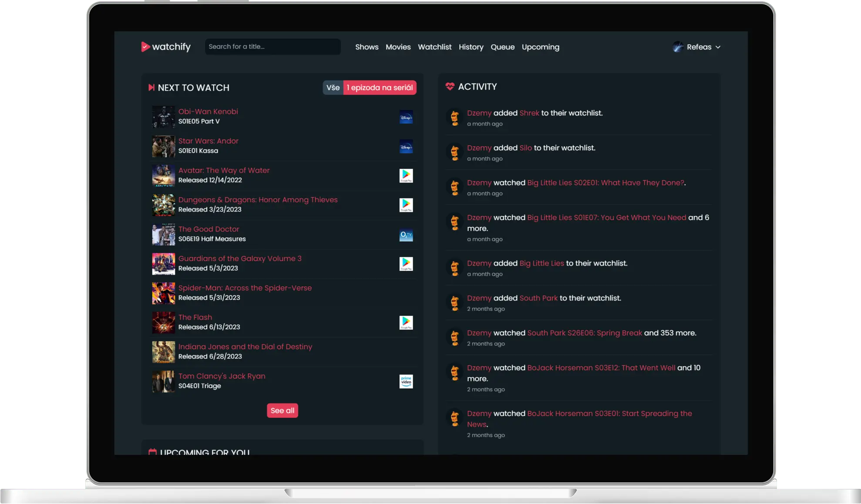Open O2 TV for The Good Doctor

[x=406, y=235]
